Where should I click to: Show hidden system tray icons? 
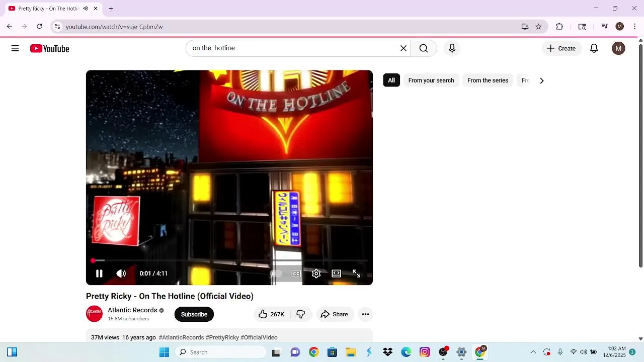(x=533, y=352)
